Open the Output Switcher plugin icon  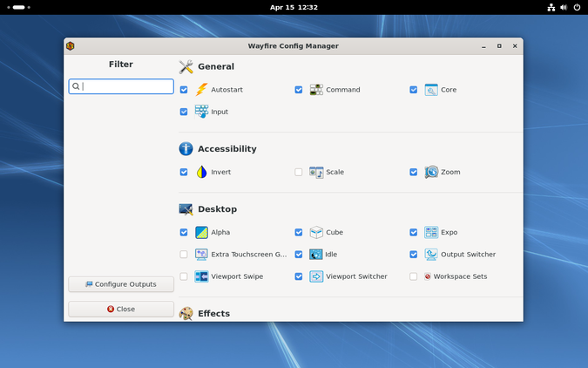431,255
